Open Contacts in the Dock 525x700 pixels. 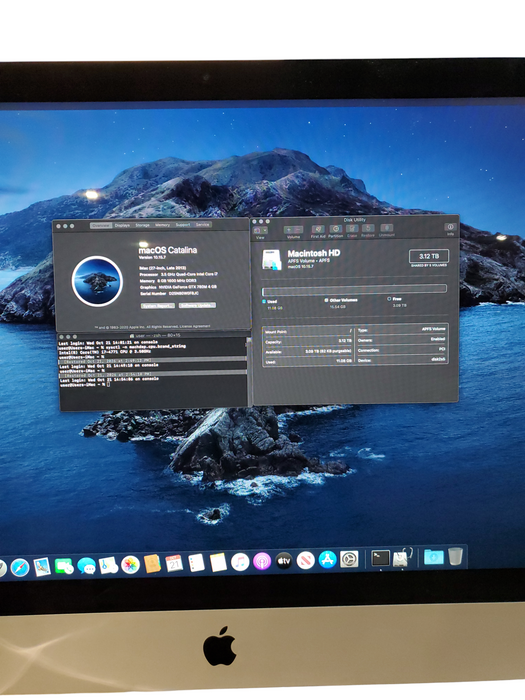[152, 564]
